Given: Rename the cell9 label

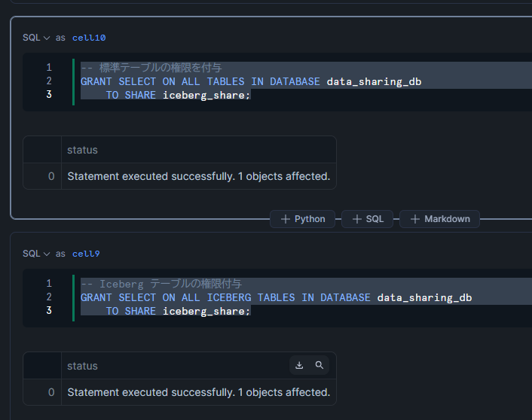Looking at the screenshot, I should pyautogui.click(x=86, y=254).
